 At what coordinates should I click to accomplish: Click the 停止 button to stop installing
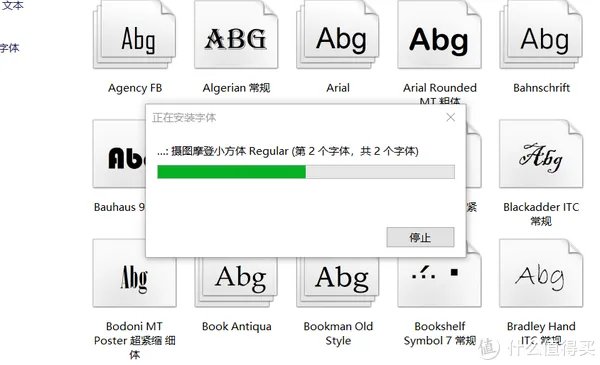[x=420, y=238]
